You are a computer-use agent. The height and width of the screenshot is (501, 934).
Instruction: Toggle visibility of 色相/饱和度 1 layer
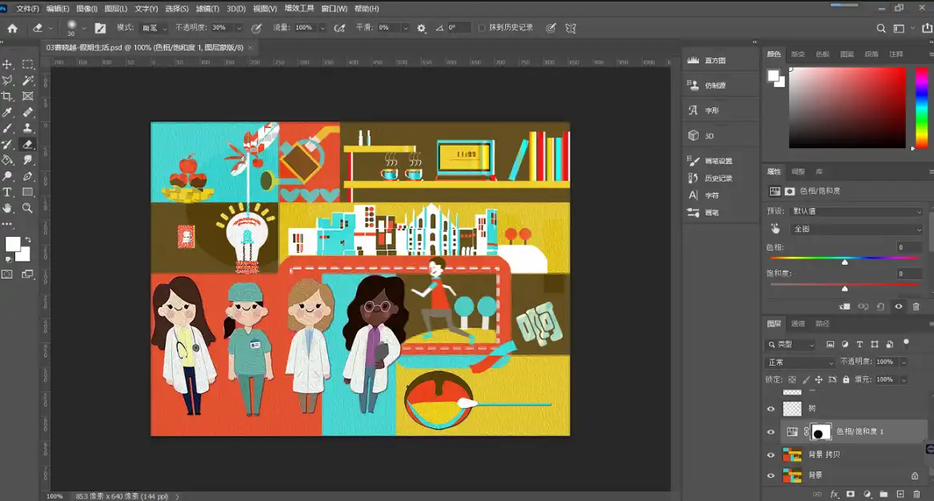(x=770, y=432)
